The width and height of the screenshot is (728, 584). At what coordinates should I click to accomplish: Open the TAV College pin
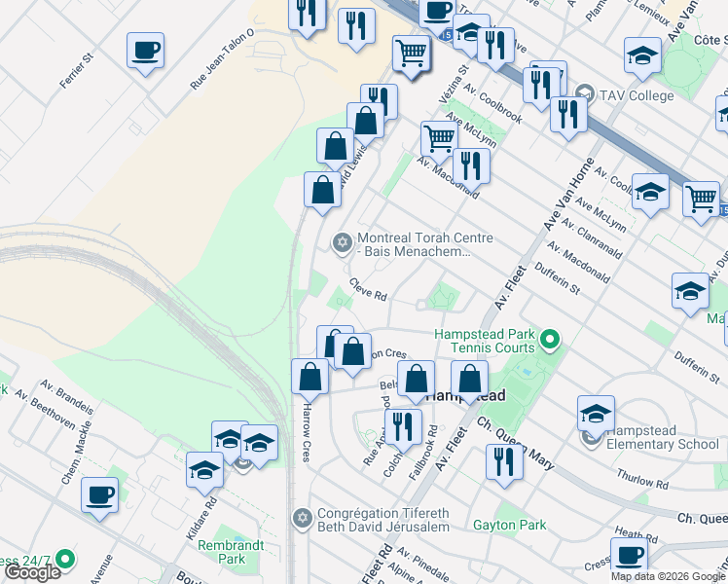point(585,93)
